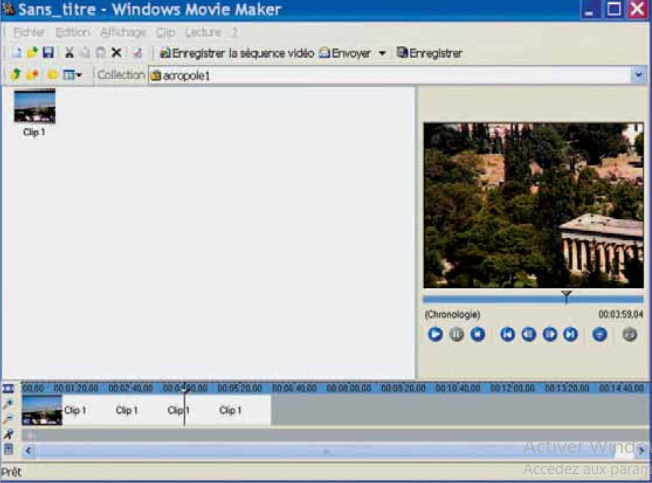Open the views dropdown in collections toolbar

(73, 75)
